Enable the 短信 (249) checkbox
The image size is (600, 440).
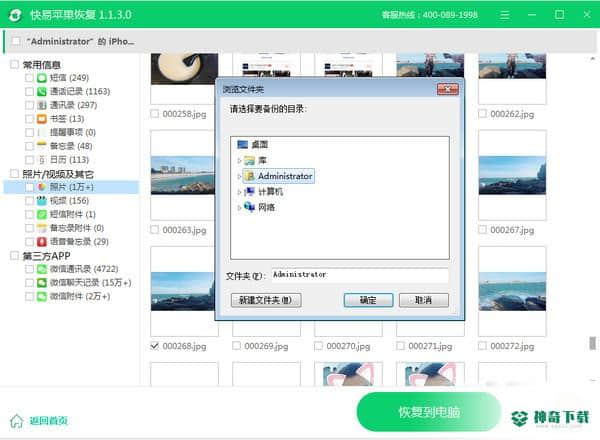pyautogui.click(x=29, y=78)
